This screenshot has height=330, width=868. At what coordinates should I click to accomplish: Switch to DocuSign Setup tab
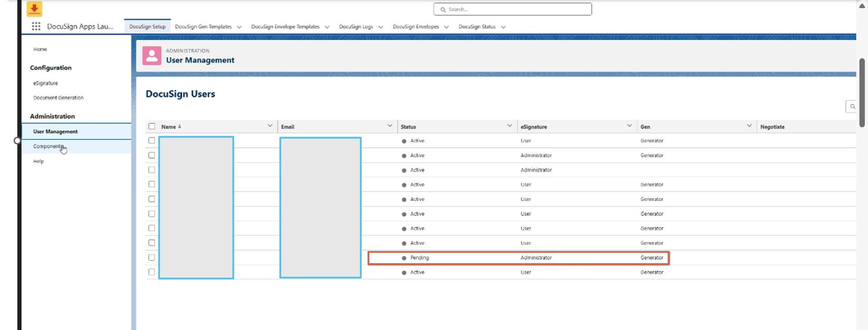[147, 27]
